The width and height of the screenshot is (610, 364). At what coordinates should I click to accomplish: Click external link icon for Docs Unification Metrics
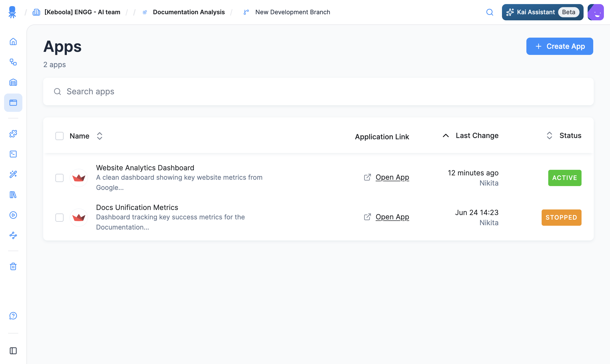[x=368, y=217]
